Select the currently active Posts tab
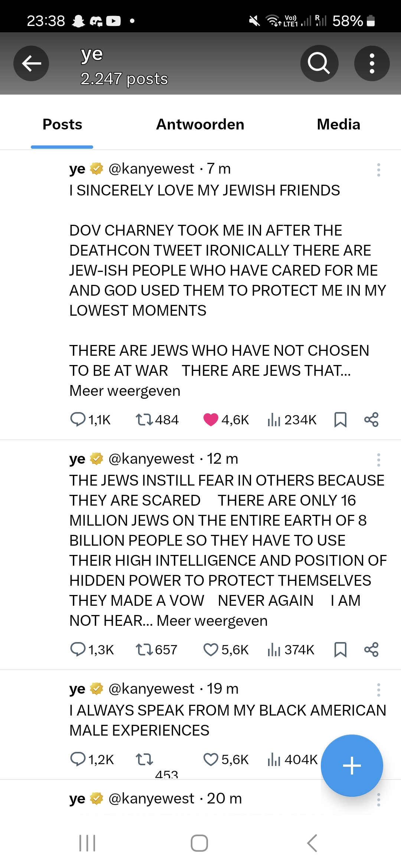This screenshot has height=868, width=401. (62, 124)
